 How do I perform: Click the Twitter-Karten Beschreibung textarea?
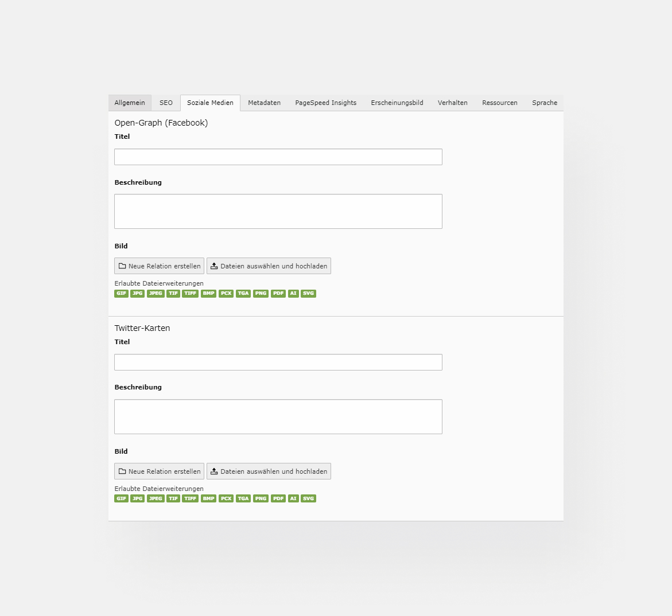tap(278, 416)
